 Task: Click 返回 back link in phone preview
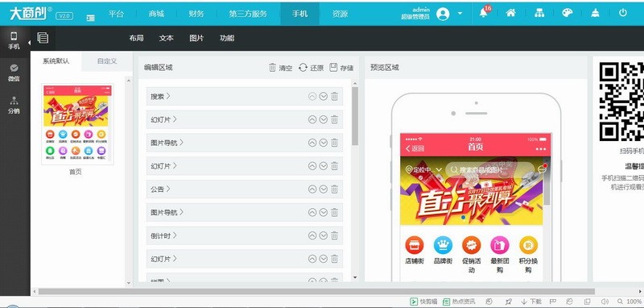pos(415,148)
